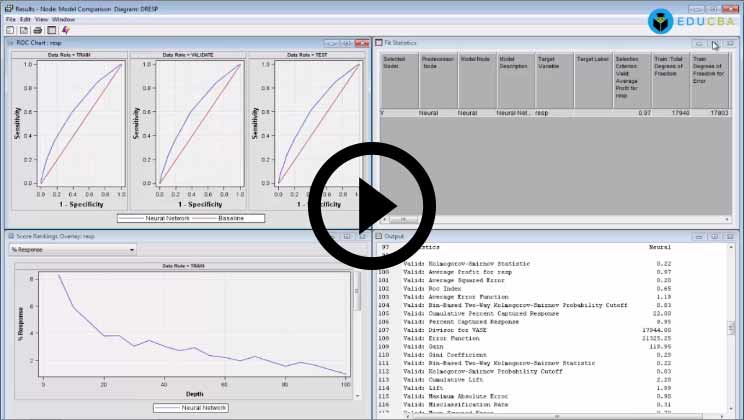The height and width of the screenshot is (420, 744).
Task: Click the Print toolbar icon
Action: click(37, 30)
